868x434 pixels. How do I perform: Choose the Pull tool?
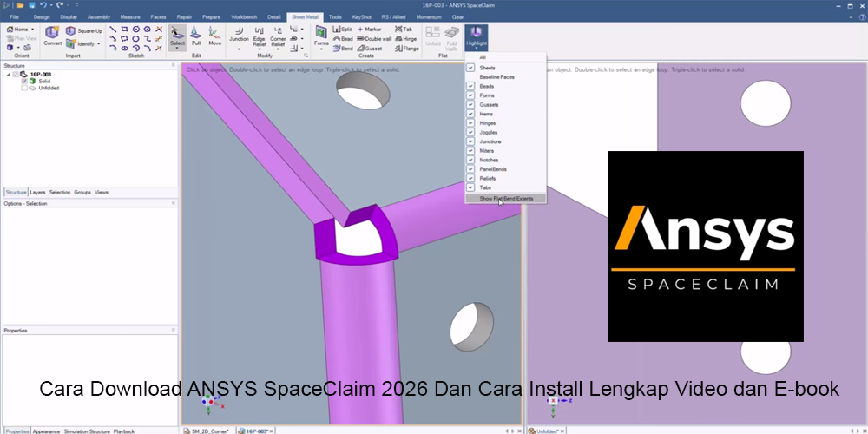[x=196, y=36]
